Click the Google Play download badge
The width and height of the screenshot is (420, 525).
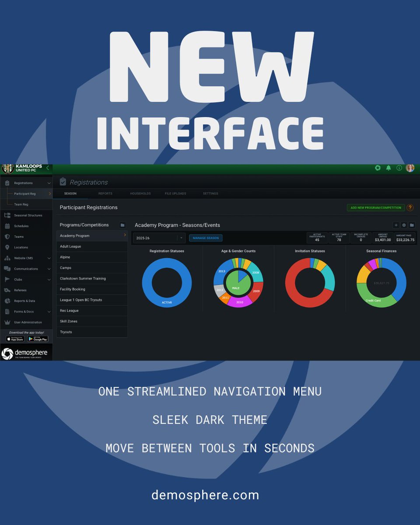pos(38,339)
